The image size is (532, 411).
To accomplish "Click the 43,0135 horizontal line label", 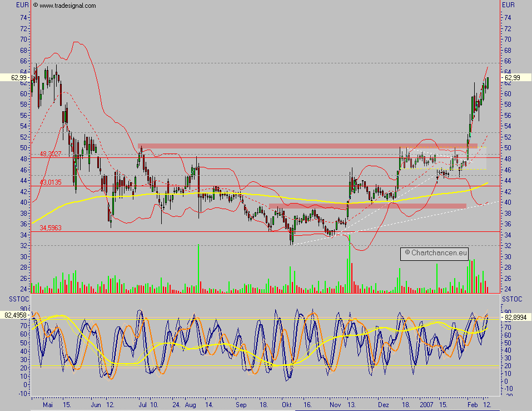I will pos(51,181).
